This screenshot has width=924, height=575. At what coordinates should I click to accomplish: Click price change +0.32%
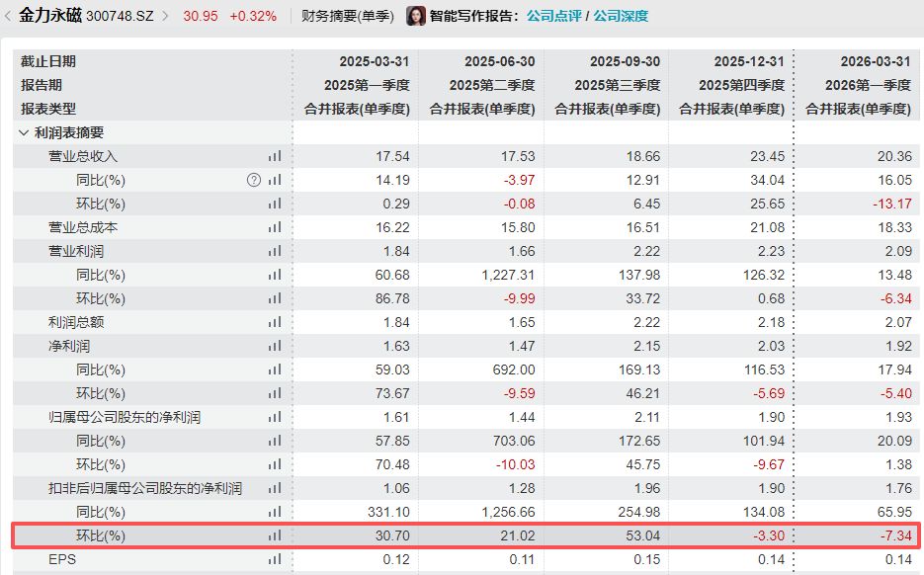point(253,16)
